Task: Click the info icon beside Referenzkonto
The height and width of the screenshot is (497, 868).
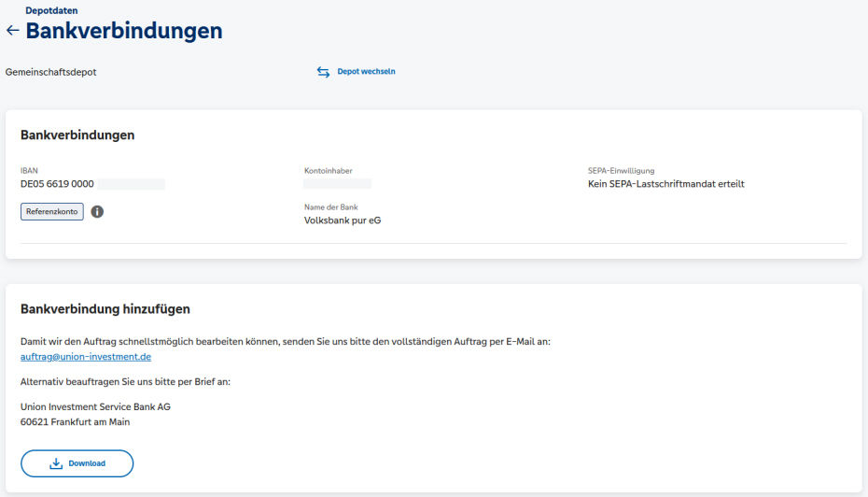Action: (x=97, y=212)
